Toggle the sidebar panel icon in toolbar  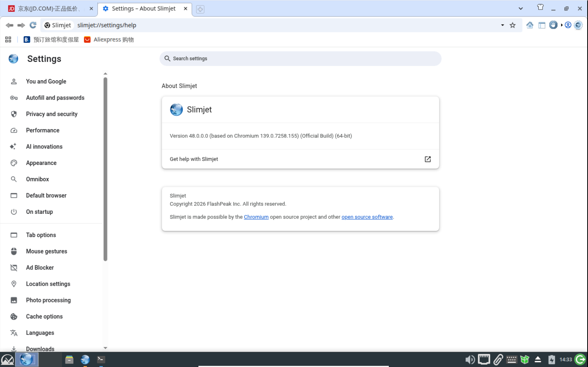tap(542, 25)
